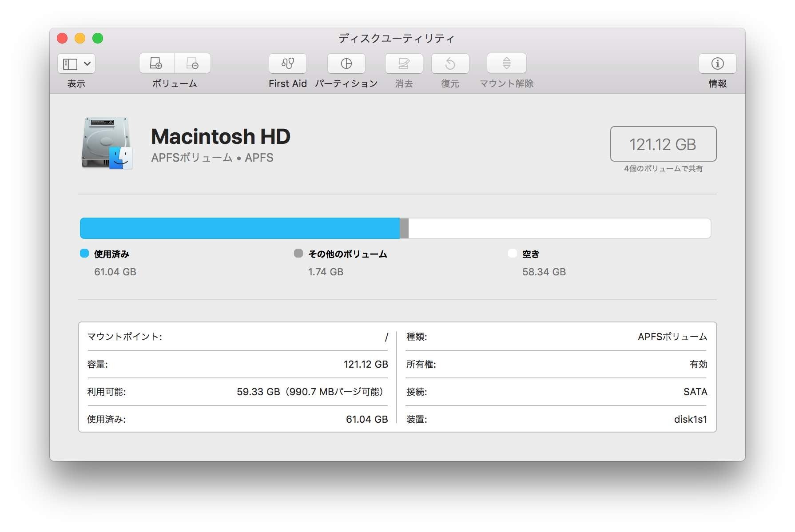Click the 復元 restore toolbar icon
This screenshot has width=795, height=532.
450,64
